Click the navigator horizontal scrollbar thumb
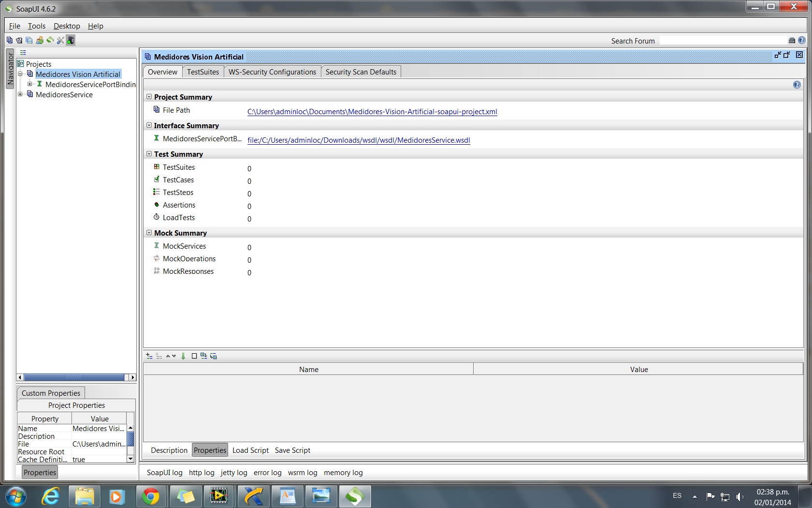The image size is (812, 508). [x=74, y=377]
